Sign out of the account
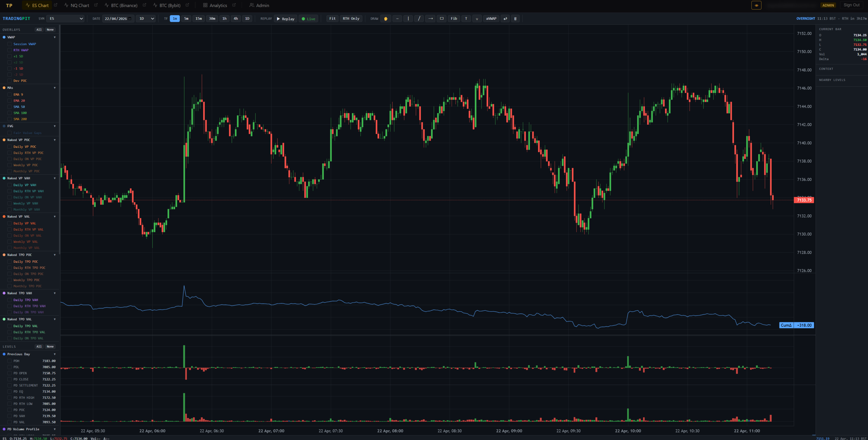The image size is (868, 440). click(x=851, y=5)
